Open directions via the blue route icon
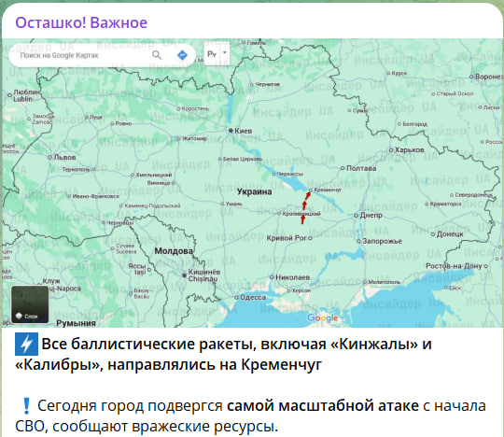This screenshot has width=504, height=437. (182, 55)
